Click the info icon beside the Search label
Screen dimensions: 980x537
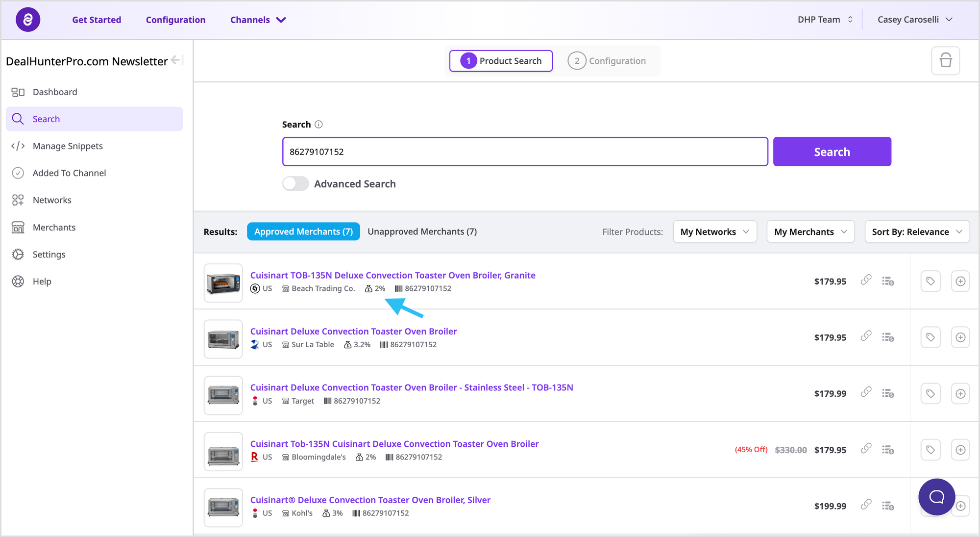(x=318, y=125)
